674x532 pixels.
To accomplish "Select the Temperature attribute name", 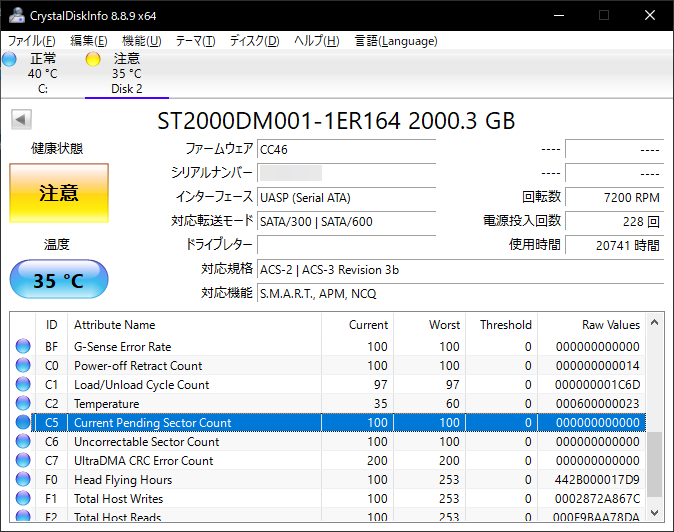I will (107, 404).
